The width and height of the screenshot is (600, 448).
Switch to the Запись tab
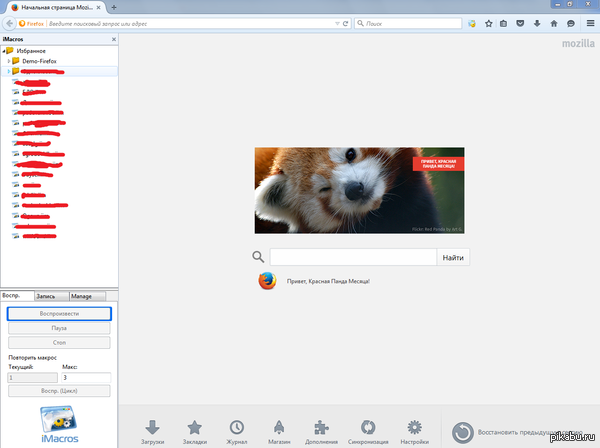[x=51, y=296]
